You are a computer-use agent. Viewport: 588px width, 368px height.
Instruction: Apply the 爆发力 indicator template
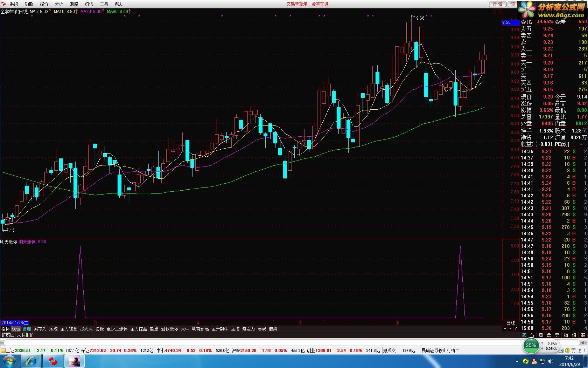point(249,329)
